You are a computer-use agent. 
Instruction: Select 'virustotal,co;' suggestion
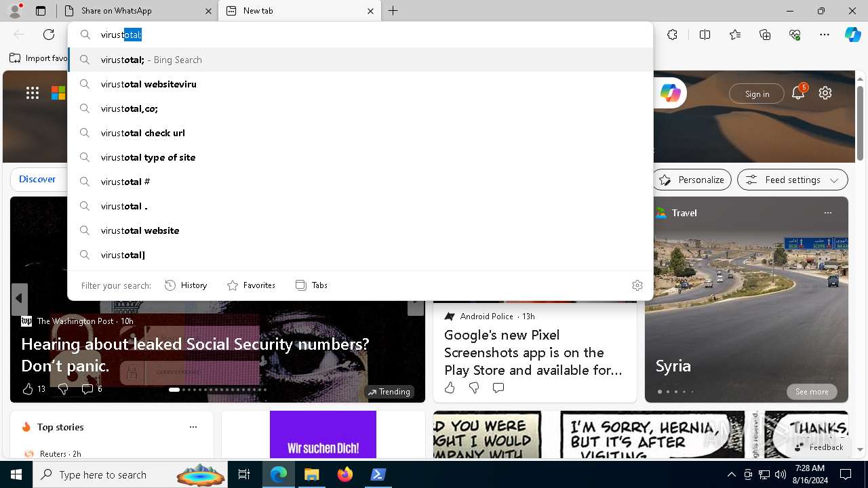pos(360,108)
